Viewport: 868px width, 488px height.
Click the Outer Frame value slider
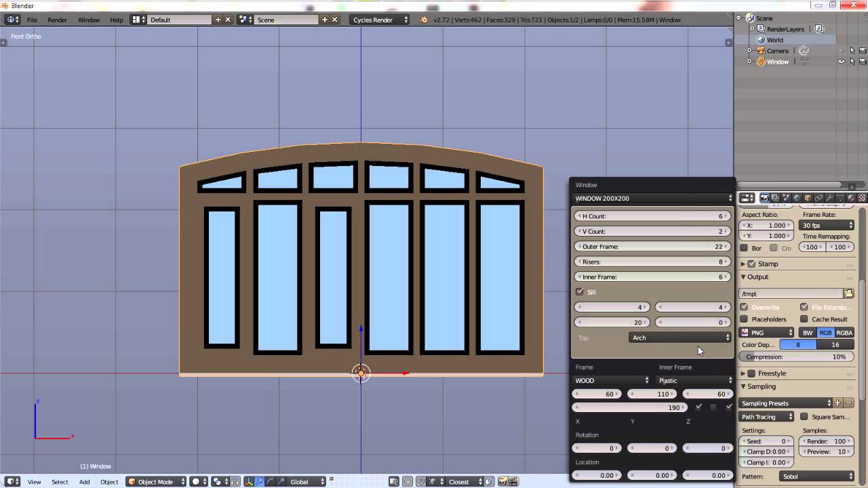pos(652,247)
